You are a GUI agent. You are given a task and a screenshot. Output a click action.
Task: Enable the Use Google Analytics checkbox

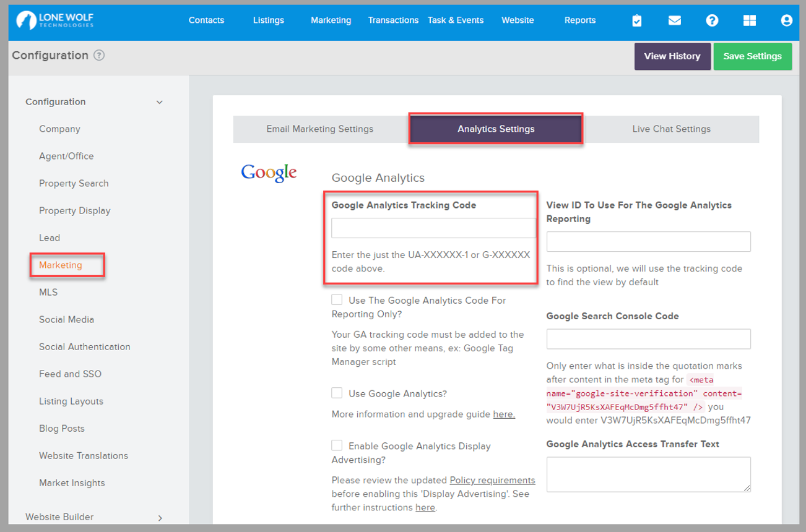(337, 393)
